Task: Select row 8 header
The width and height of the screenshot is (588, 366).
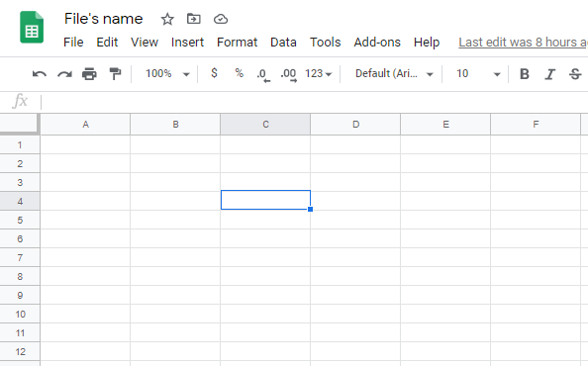Action: (20, 276)
